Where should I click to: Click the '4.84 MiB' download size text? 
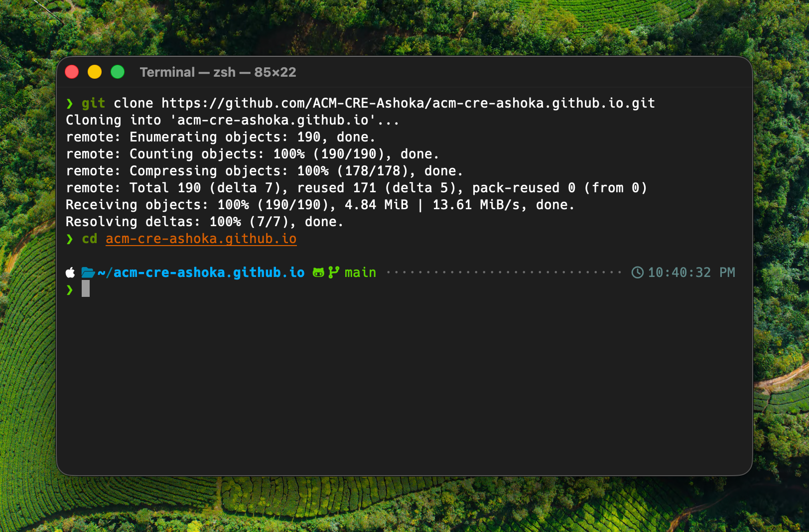pyautogui.click(x=377, y=205)
